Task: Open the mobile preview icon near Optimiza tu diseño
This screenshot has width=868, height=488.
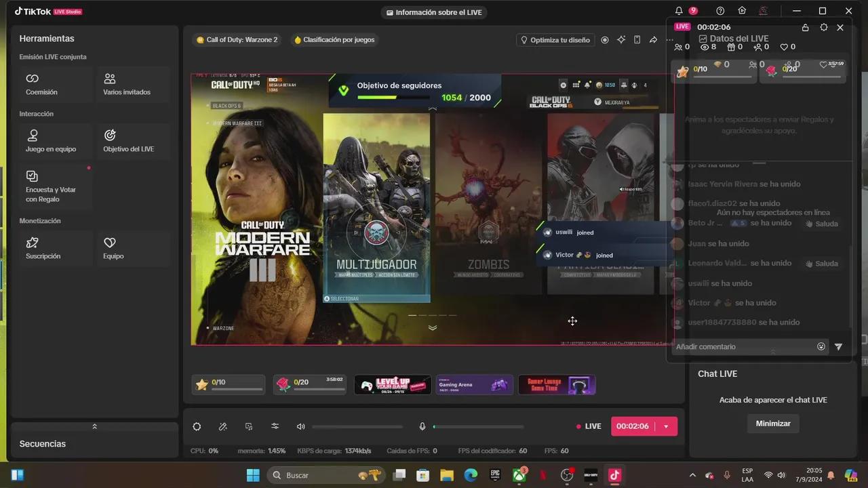Action: [x=637, y=40]
